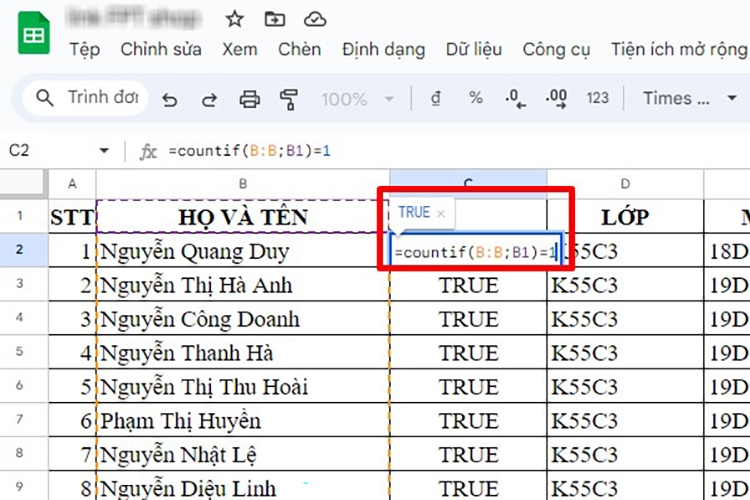
Task: Click the redo arrow
Action: [209, 100]
